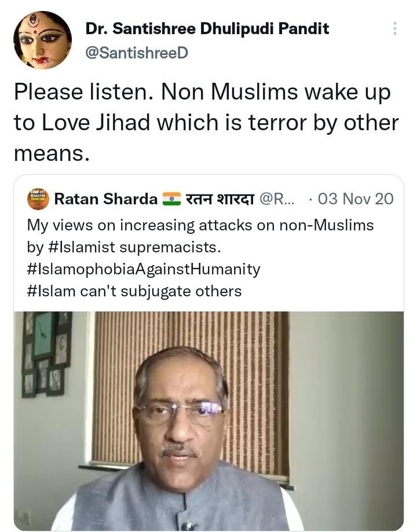
Task: Open Dr. Santishree's goddess profile picture
Action: tap(42, 40)
